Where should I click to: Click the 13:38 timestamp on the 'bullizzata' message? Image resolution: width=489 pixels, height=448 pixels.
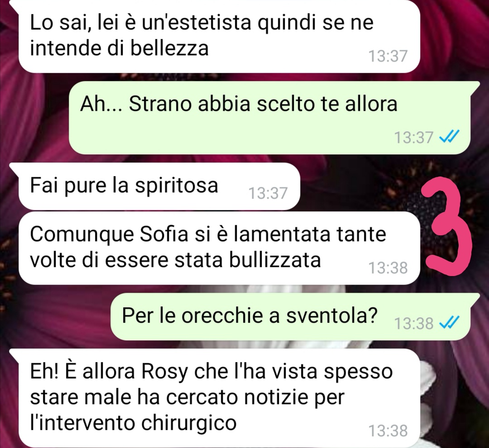pyautogui.click(x=388, y=268)
